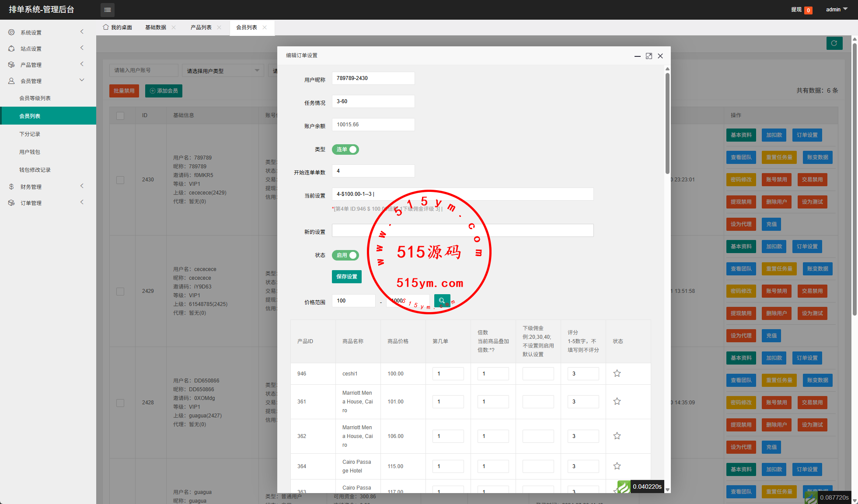Toggle the 连单 type switch
The width and height of the screenshot is (858, 504).
(345, 149)
